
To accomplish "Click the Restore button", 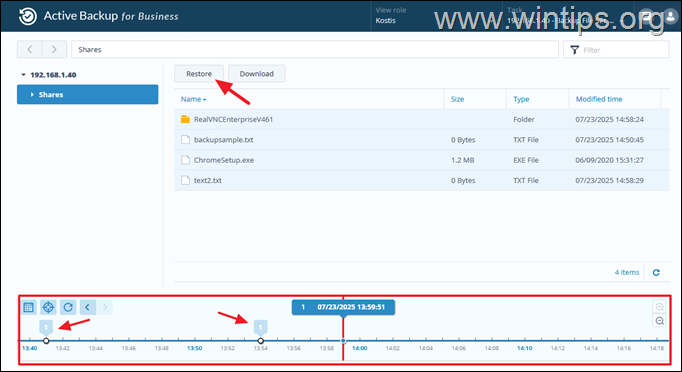I will 199,74.
